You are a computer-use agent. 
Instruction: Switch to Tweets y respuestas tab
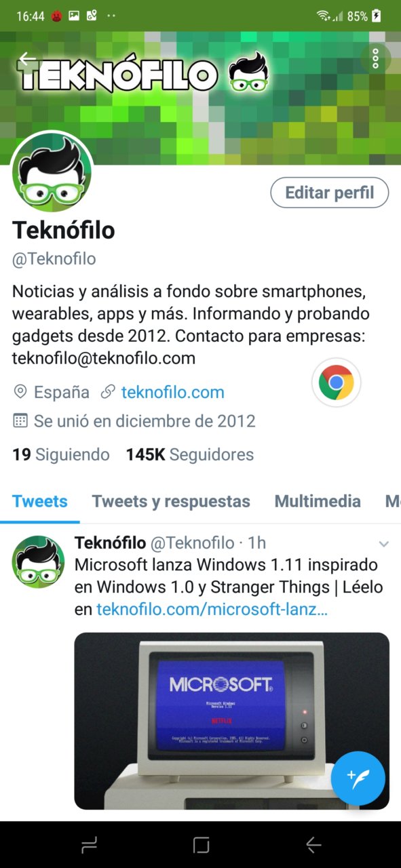[x=171, y=502]
